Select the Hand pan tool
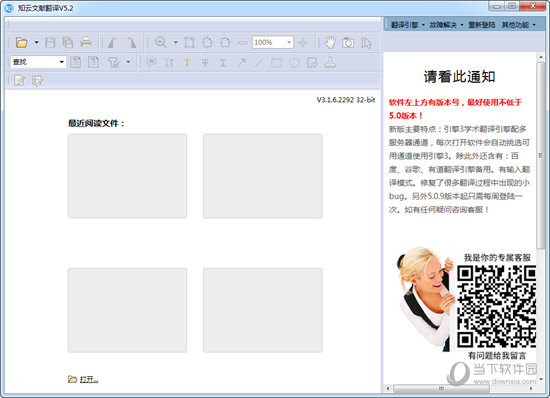The width and height of the screenshot is (550, 398). pyautogui.click(x=330, y=43)
